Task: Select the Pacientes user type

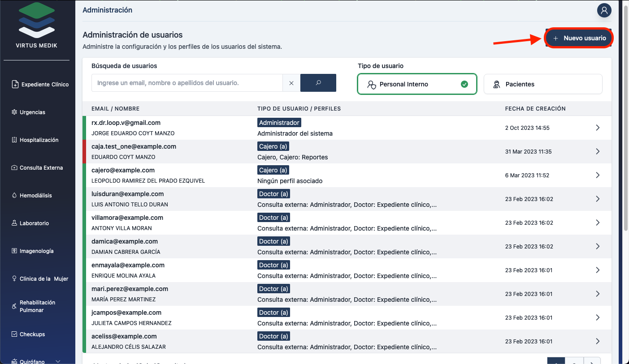Action: (x=542, y=84)
